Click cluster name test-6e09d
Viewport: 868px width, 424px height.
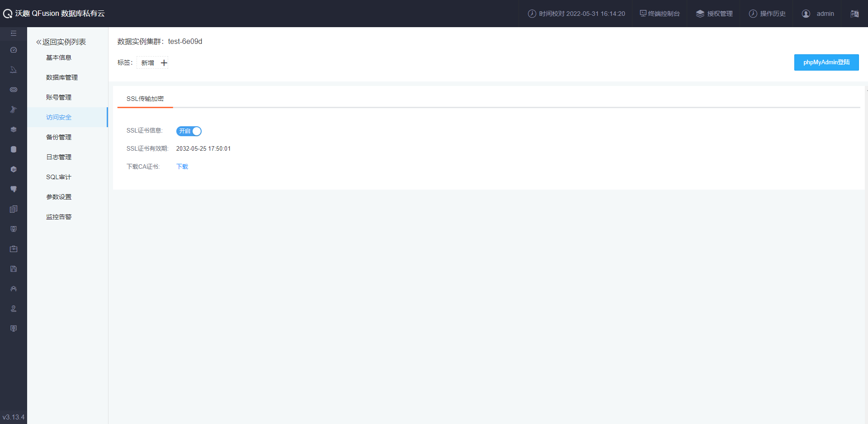pos(185,41)
